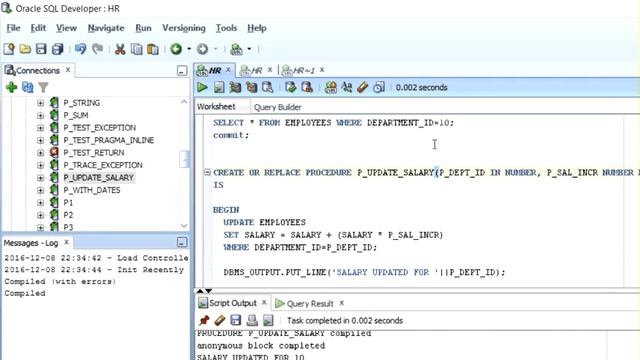The width and height of the screenshot is (640, 360).
Task: Close the Messages - Log panel tab
Action: [66, 242]
